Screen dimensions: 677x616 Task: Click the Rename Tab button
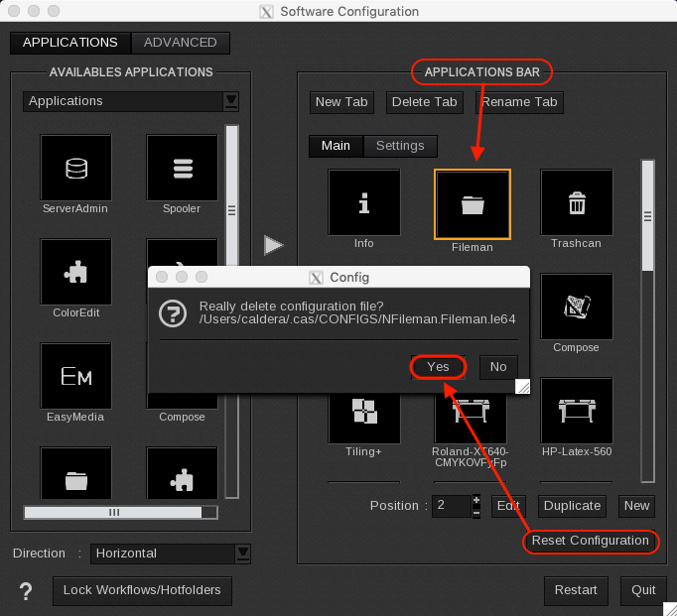[x=519, y=102]
